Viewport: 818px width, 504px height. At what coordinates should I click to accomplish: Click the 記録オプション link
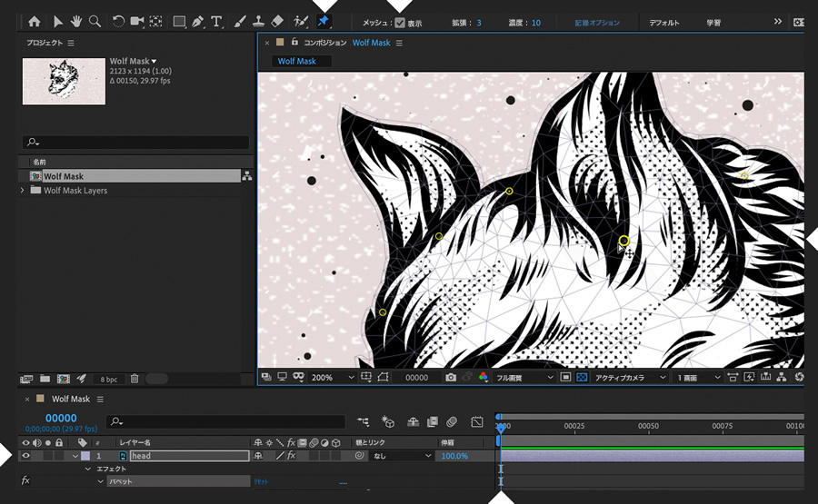point(597,23)
